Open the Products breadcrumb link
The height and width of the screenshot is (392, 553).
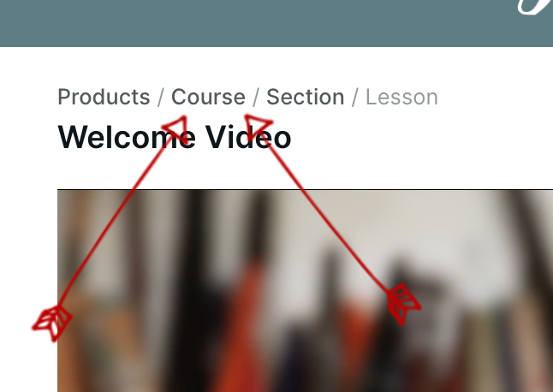tap(104, 97)
